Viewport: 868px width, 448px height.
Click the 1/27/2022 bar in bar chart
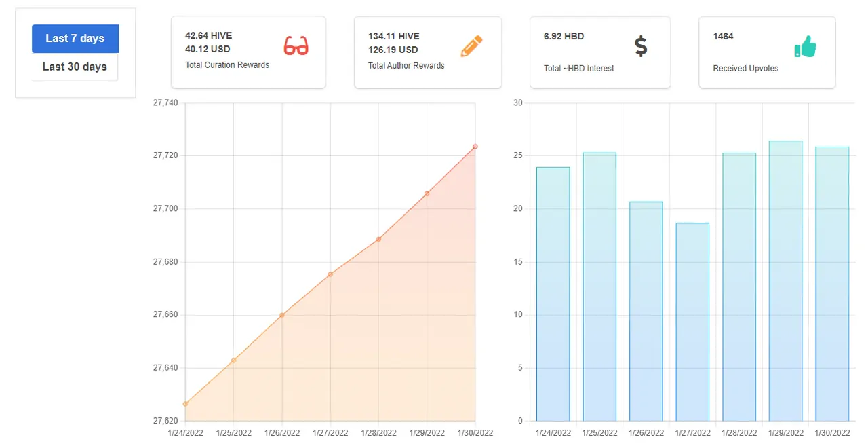[x=692, y=322]
